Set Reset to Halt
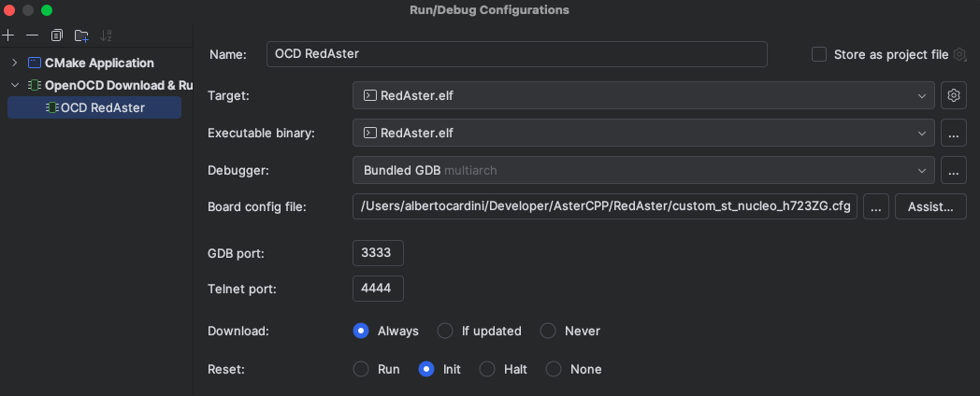Image resolution: width=980 pixels, height=396 pixels. point(487,369)
